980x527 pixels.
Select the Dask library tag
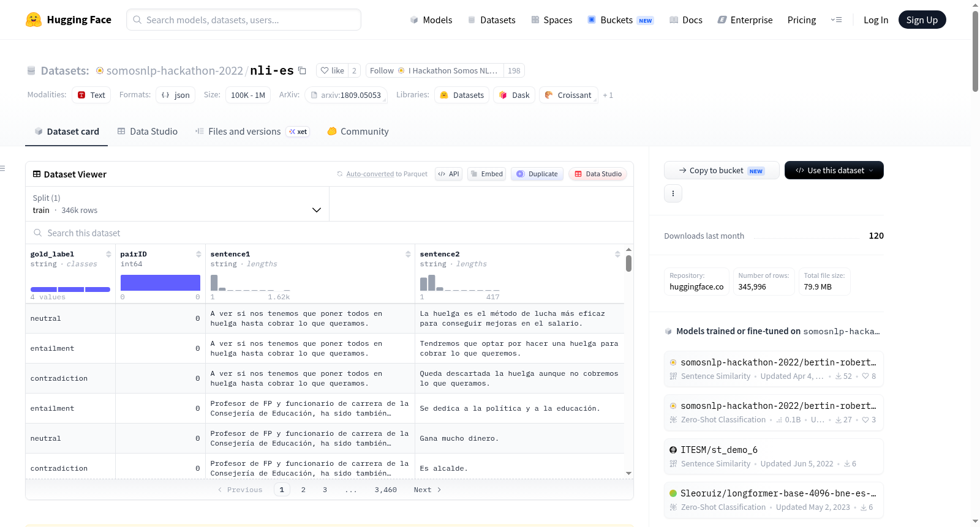click(514, 95)
